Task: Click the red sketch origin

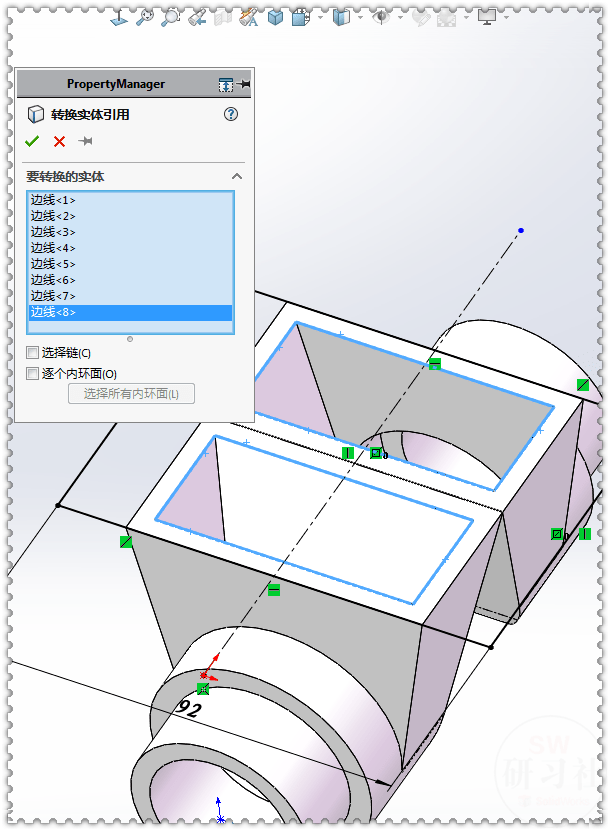Action: point(204,675)
